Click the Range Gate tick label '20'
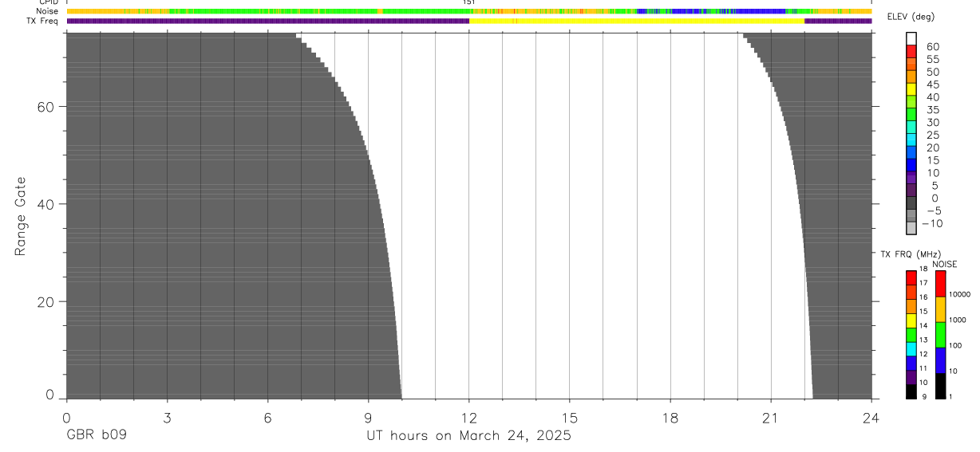 [x=46, y=301]
